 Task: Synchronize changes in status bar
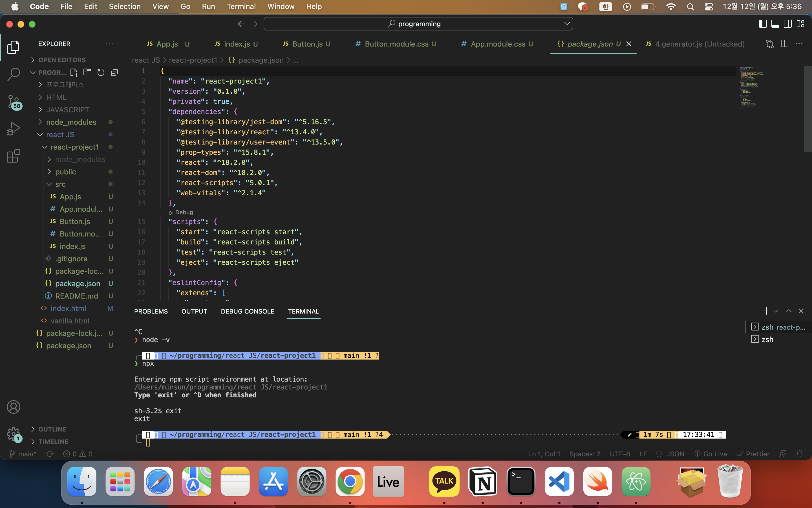tap(50, 454)
